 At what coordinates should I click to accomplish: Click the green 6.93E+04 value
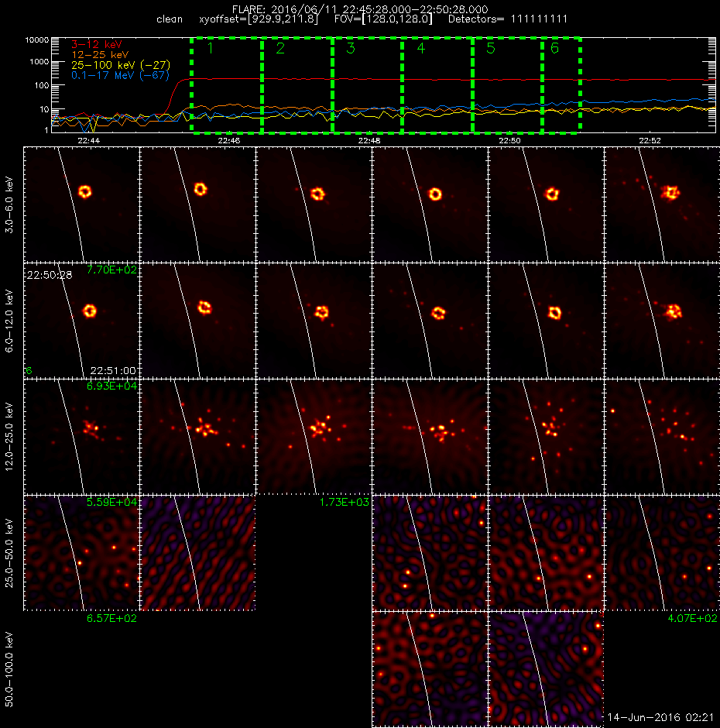pos(112,386)
